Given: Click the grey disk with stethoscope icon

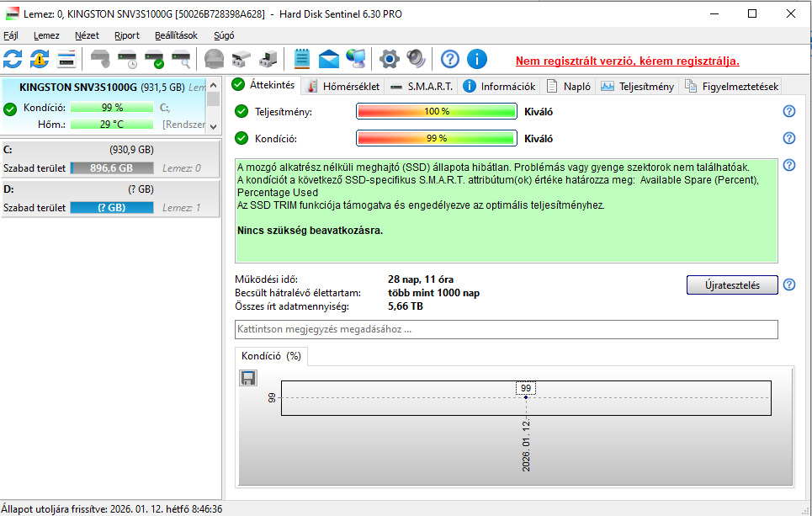Looking at the screenshot, I should (100, 59).
